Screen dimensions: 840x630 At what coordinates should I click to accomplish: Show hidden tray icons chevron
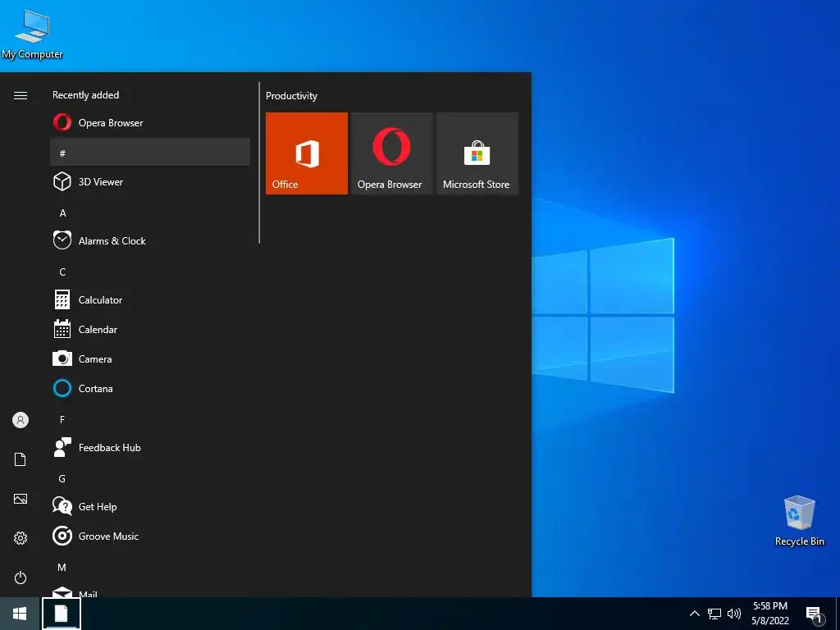(694, 614)
